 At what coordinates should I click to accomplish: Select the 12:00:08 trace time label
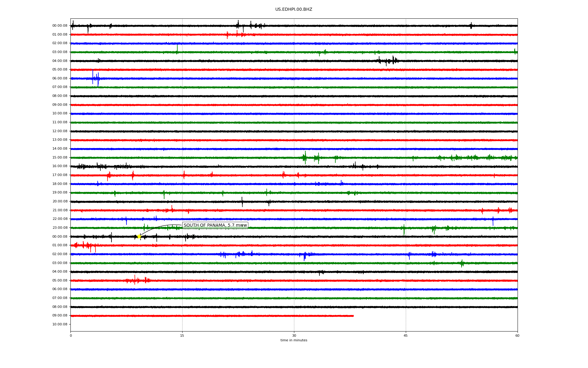[60, 131]
